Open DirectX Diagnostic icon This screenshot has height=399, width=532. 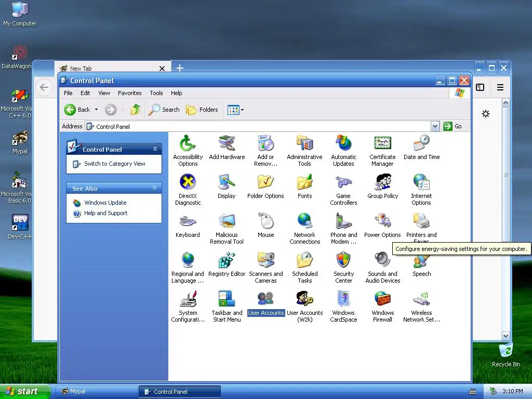point(188,190)
